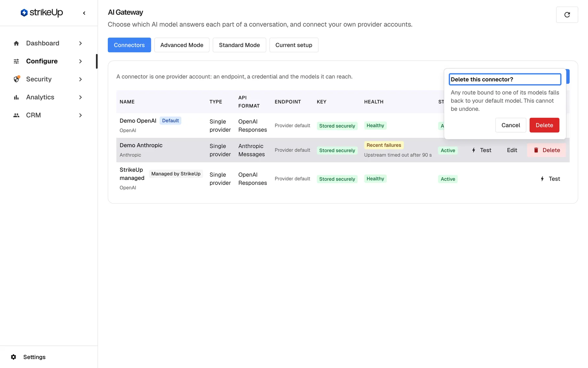The width and height of the screenshot is (588, 368).
Task: Click Active status in StrikeUp managed row
Action: (x=448, y=179)
